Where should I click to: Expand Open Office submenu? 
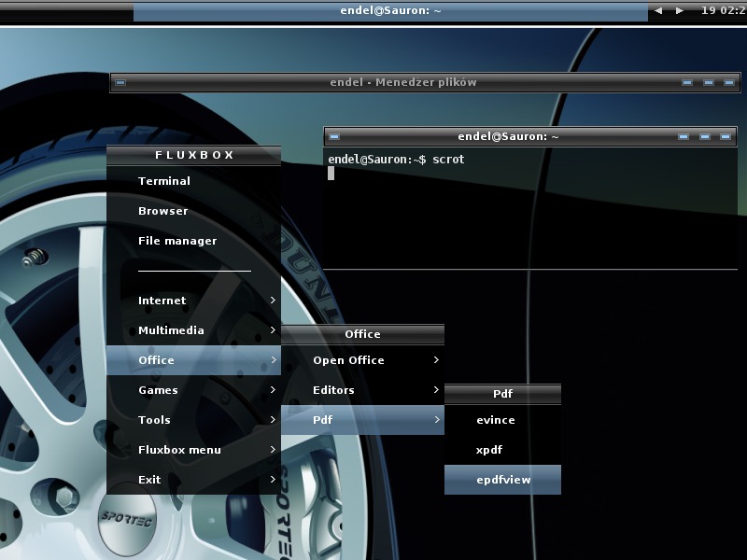pos(362,360)
